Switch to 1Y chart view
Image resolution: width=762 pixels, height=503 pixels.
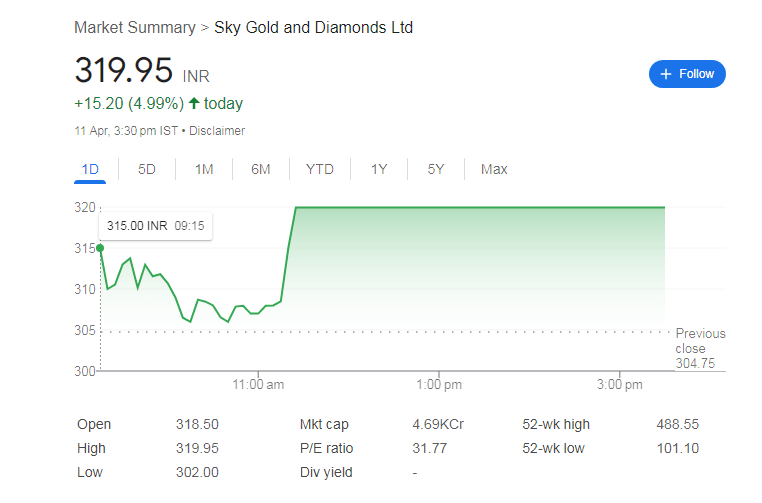(379, 169)
